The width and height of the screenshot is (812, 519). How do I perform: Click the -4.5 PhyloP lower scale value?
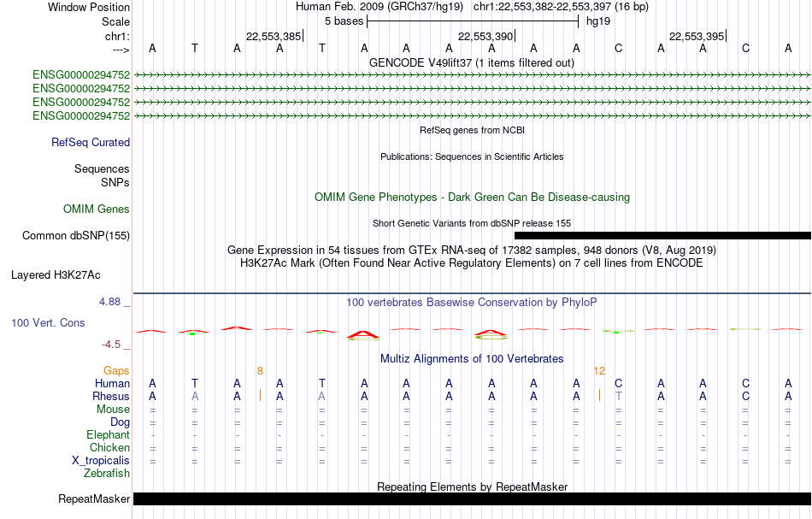(111, 345)
